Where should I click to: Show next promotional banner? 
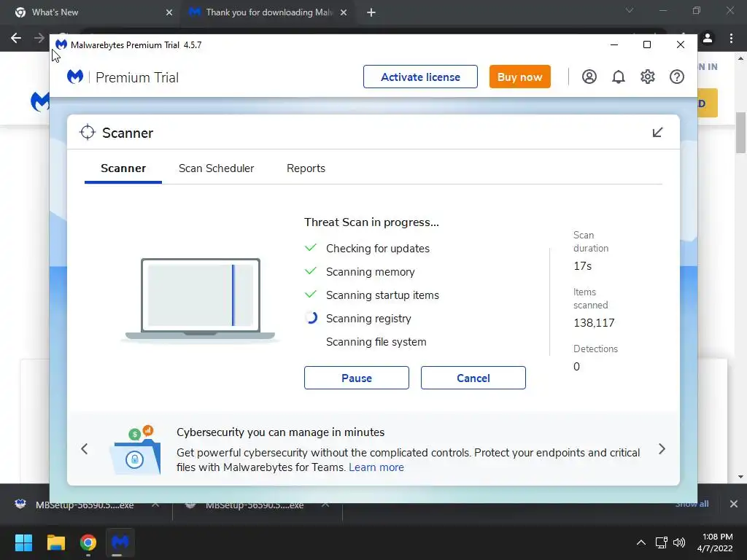tap(662, 448)
